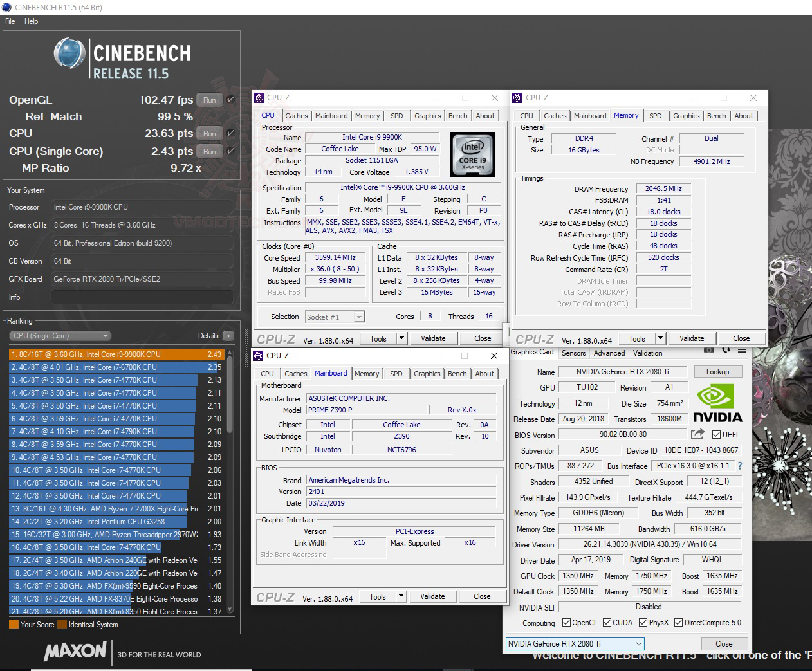Screen dimensions: 812x671
Task: Click the Your Score orange color swatch
Action: coord(14,624)
